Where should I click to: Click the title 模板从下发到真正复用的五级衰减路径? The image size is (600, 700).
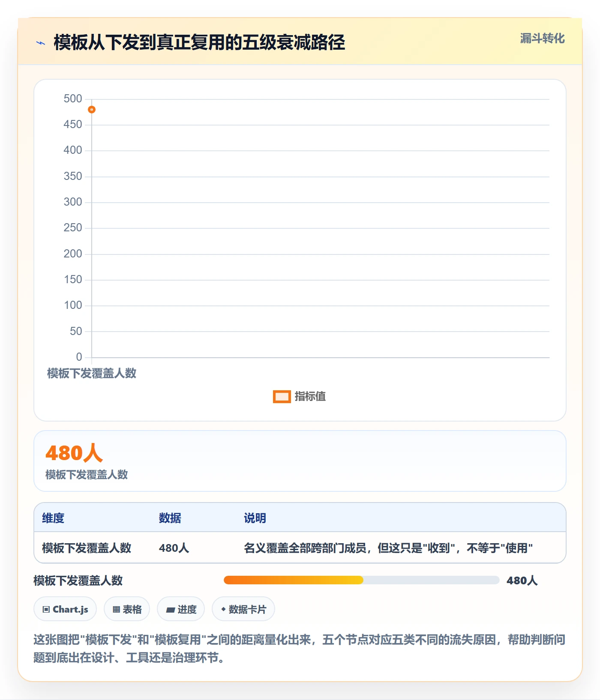[x=199, y=42]
